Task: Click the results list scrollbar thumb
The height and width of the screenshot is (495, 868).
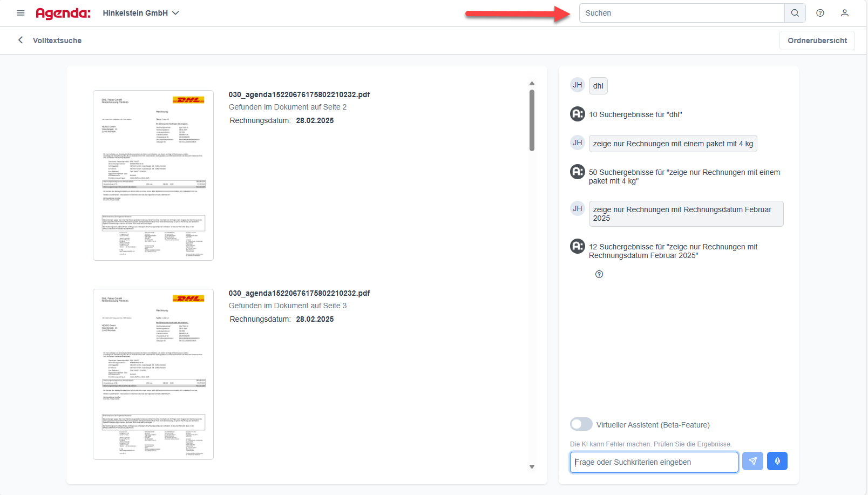Action: [532, 120]
